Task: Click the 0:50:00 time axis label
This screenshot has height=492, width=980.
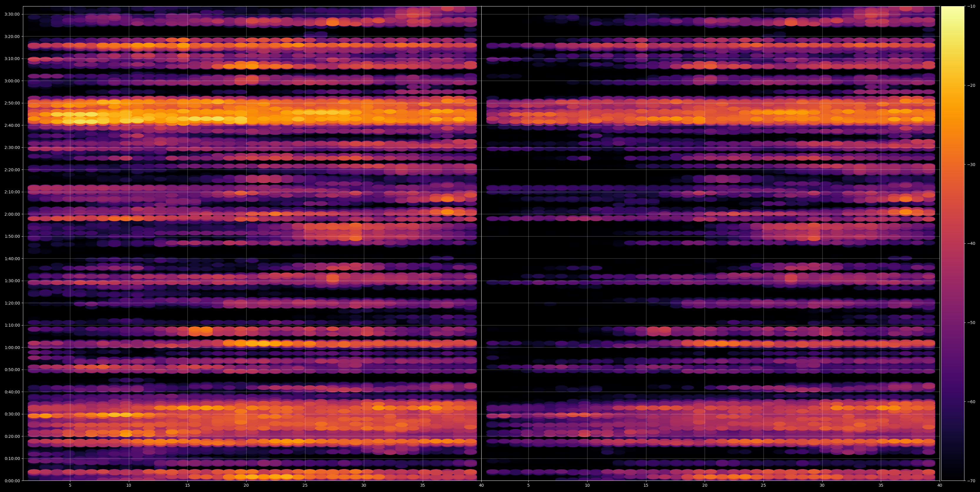Action: [x=12, y=370]
